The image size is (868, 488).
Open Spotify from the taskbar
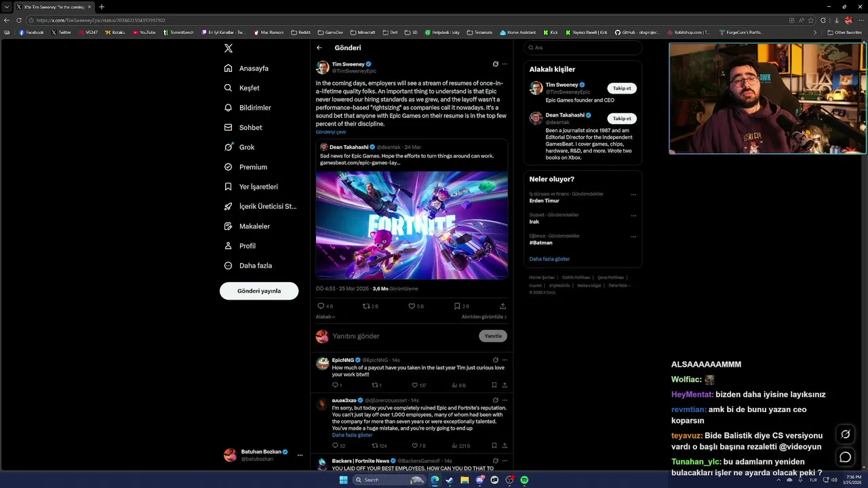coord(524,480)
